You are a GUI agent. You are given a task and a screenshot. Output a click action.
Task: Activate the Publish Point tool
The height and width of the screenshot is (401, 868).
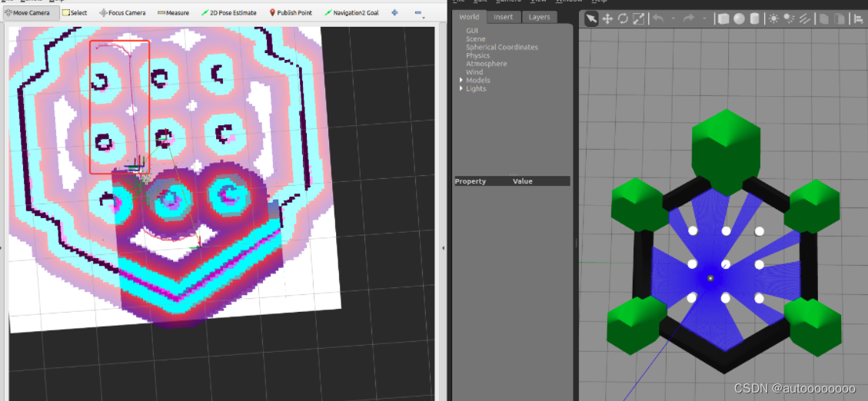(291, 13)
